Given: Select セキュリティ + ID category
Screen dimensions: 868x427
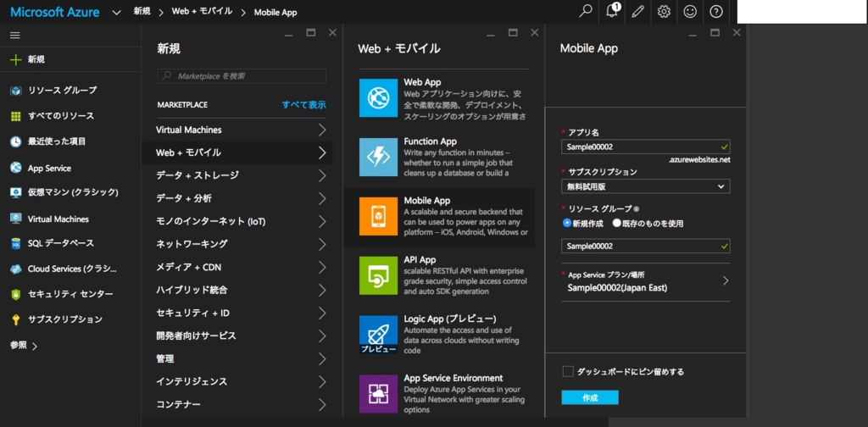Looking at the screenshot, I should [x=237, y=313].
